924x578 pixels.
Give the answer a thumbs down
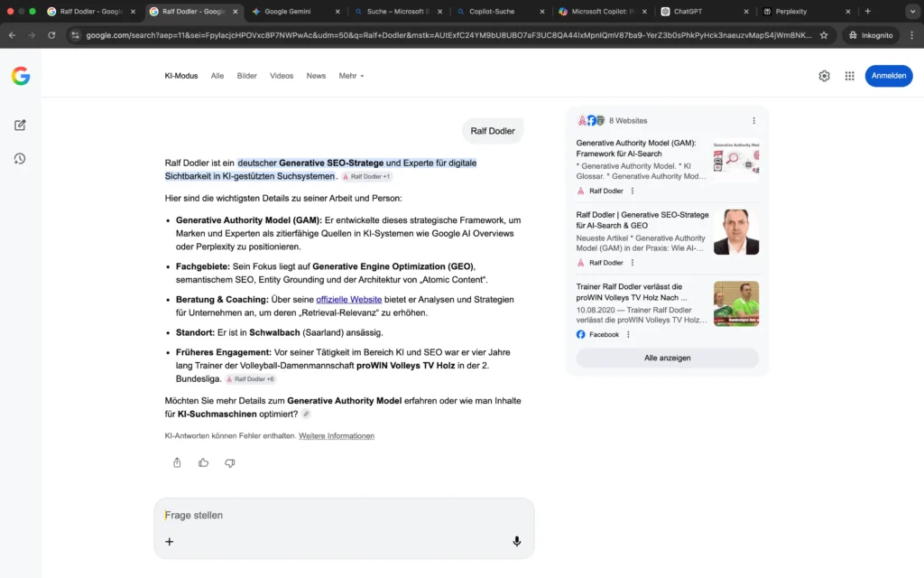coord(230,462)
